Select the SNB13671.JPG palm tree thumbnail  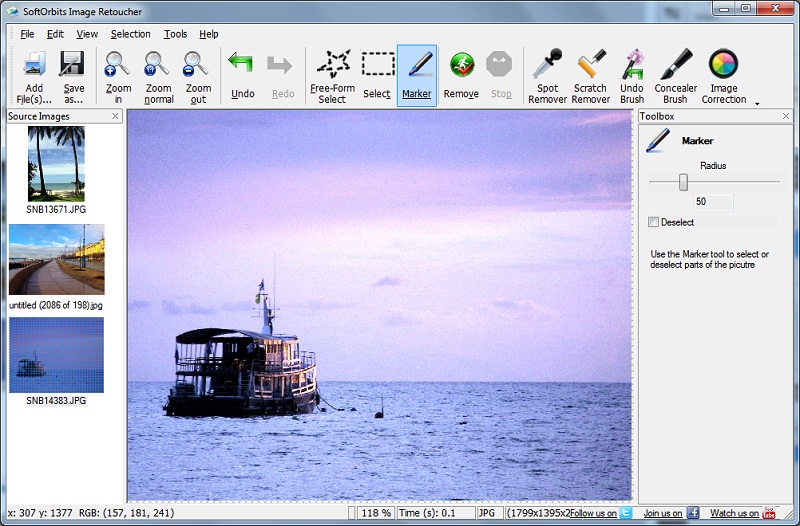[x=56, y=164]
